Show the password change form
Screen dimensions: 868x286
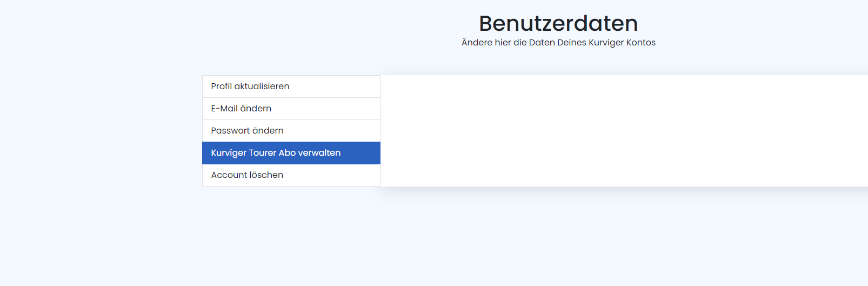coord(247,131)
